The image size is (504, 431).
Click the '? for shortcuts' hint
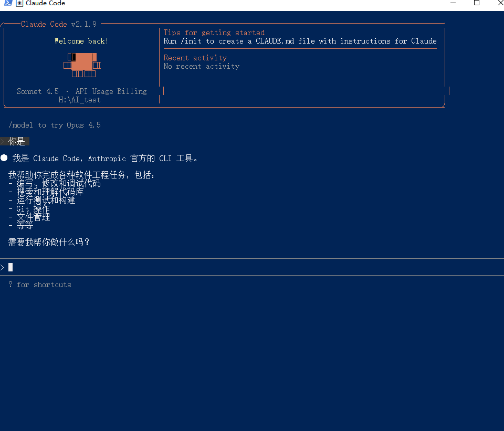point(40,285)
